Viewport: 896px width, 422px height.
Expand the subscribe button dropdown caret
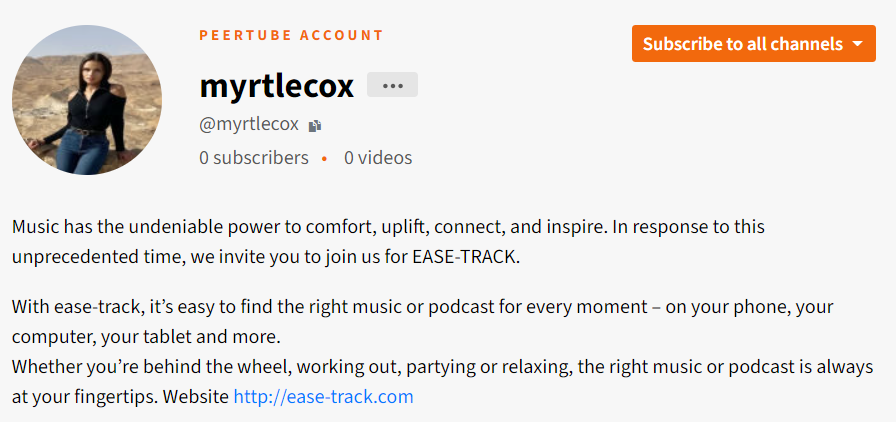[x=857, y=44]
